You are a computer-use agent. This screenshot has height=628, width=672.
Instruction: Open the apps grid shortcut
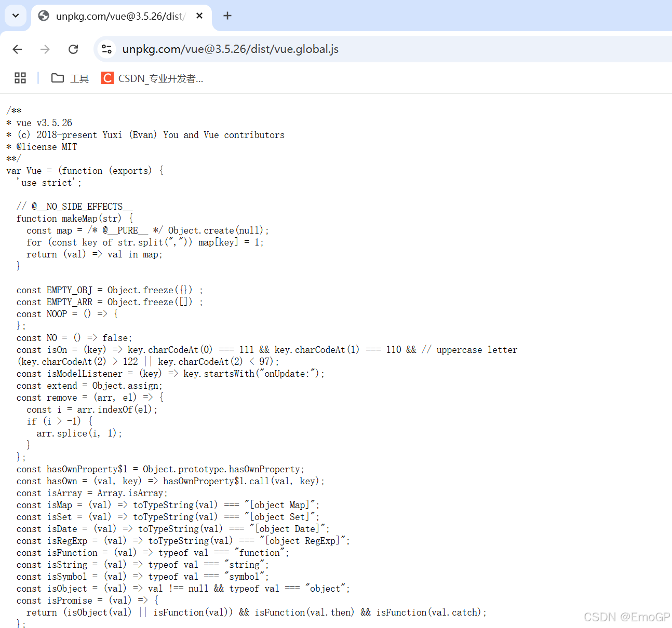[20, 78]
